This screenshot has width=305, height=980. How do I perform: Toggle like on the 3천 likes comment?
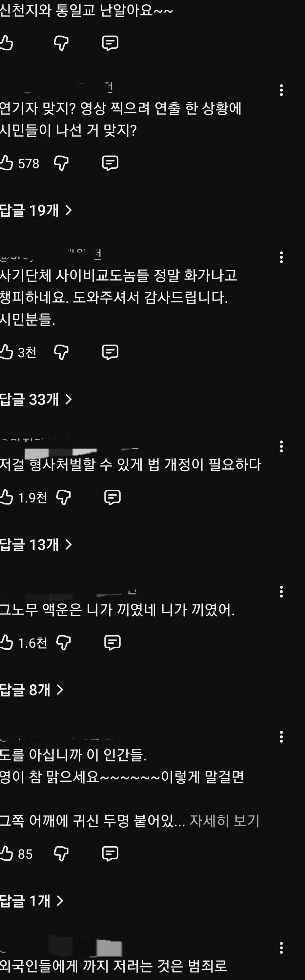click(x=6, y=352)
